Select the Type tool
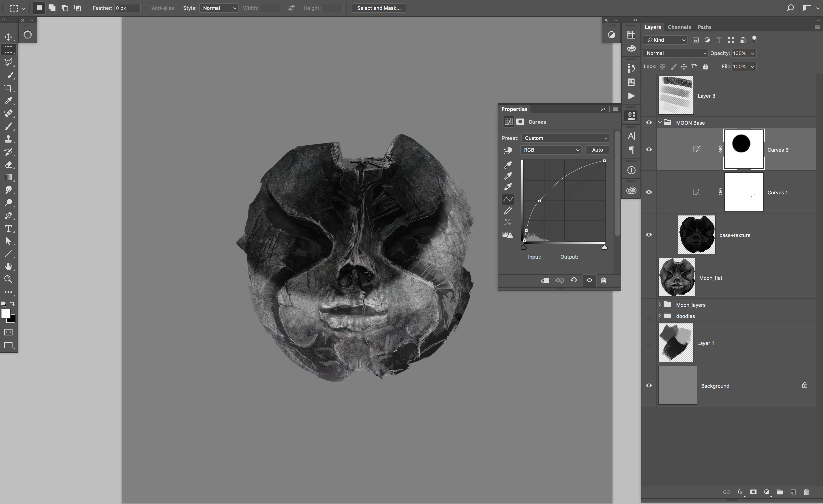 [x=9, y=228]
